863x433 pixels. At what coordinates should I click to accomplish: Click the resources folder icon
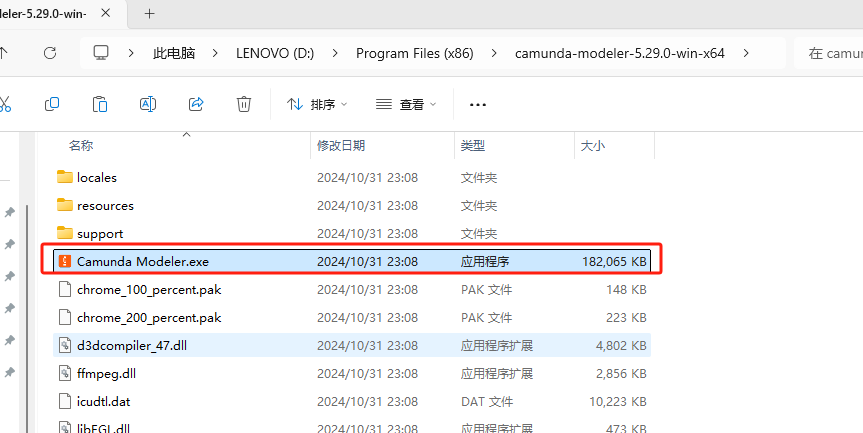pos(65,205)
